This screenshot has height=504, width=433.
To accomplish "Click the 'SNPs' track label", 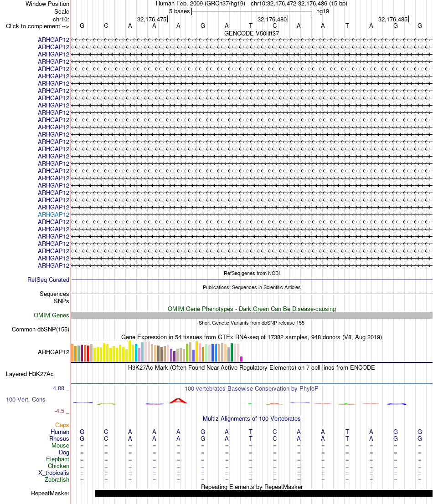I will tap(62, 301).
